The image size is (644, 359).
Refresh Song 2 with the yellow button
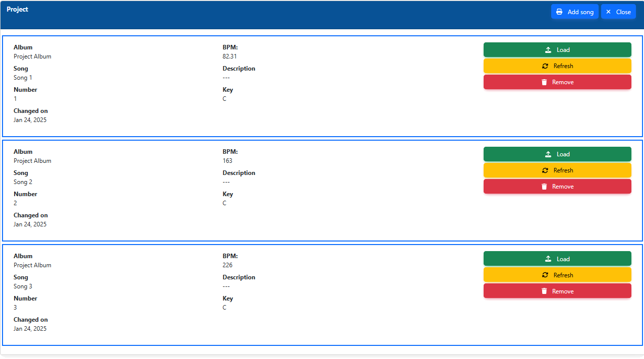(x=557, y=170)
